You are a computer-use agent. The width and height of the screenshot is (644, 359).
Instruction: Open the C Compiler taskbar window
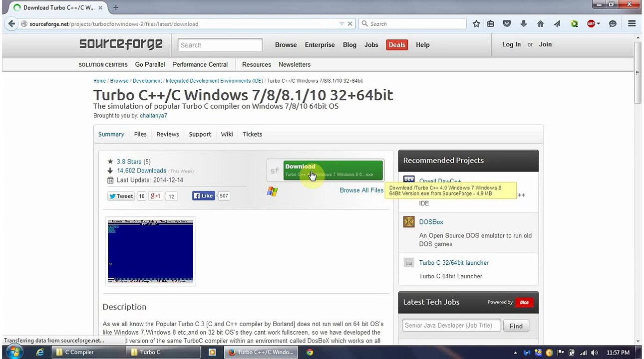(x=88, y=352)
